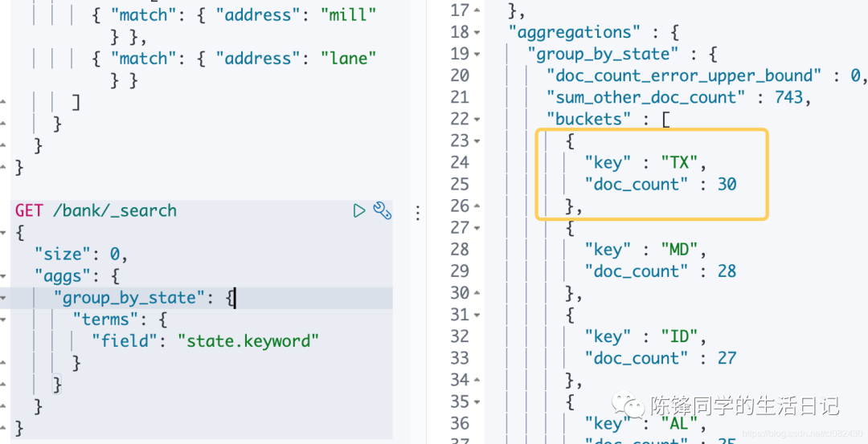The width and height of the screenshot is (868, 444).
Task: Fold the response "group_by_state" at line 19
Action: click(x=477, y=55)
